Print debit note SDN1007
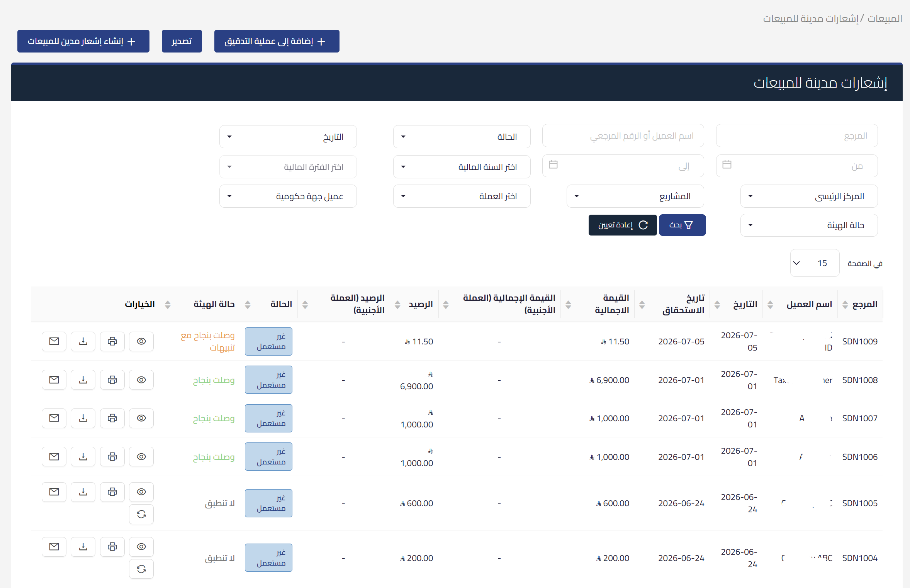 [112, 418]
